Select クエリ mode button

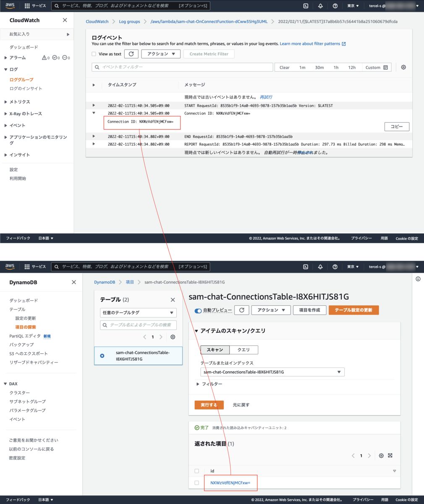[x=244, y=350]
